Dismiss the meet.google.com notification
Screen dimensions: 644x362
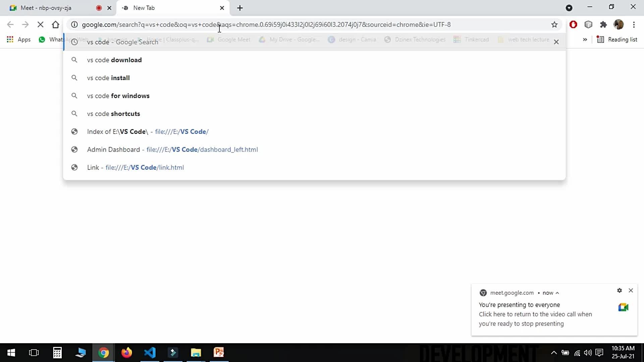click(631, 290)
